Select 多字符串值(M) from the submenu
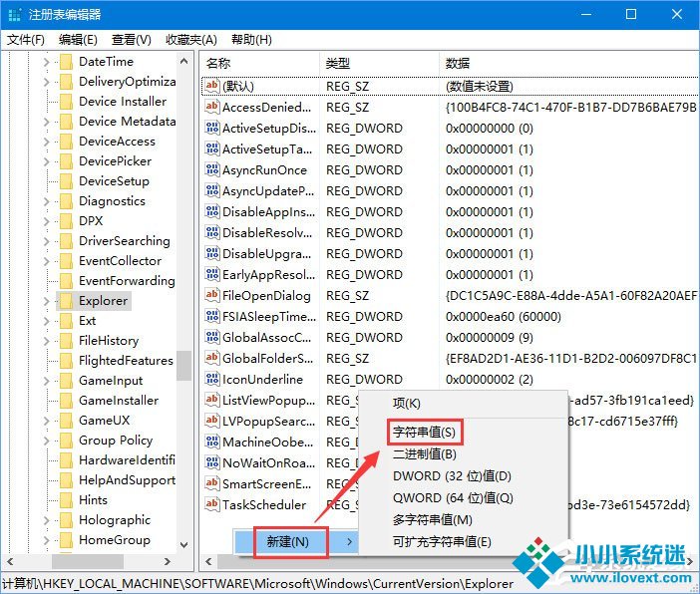Screen dimensions: 700x594 pos(432,520)
